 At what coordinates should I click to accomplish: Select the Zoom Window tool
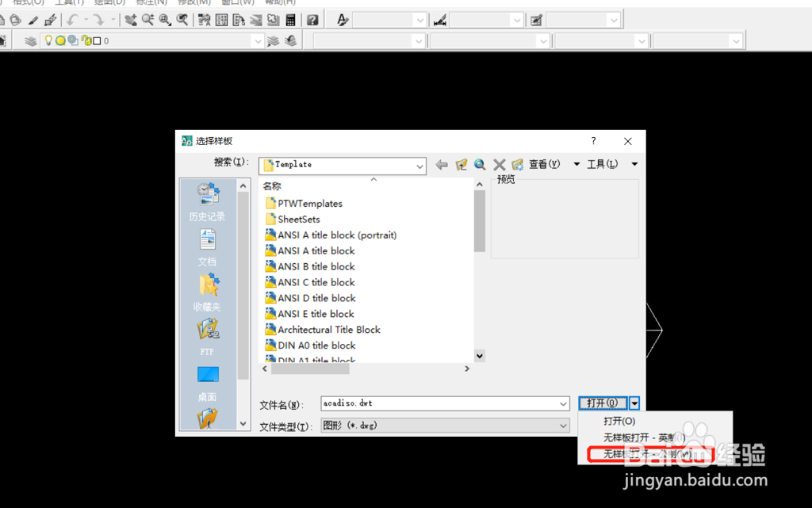point(165,20)
